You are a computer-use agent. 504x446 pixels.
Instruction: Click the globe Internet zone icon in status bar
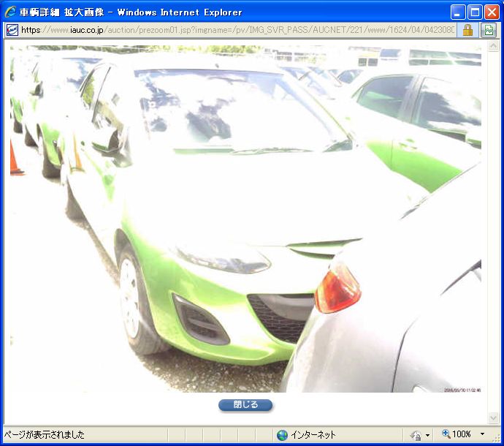pos(282,435)
